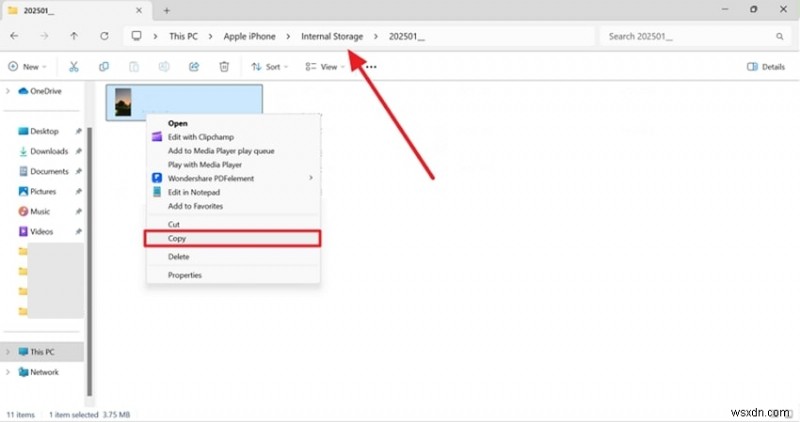The image size is (800, 422).
Task: Open Videos in navigation pane
Action: [36, 231]
